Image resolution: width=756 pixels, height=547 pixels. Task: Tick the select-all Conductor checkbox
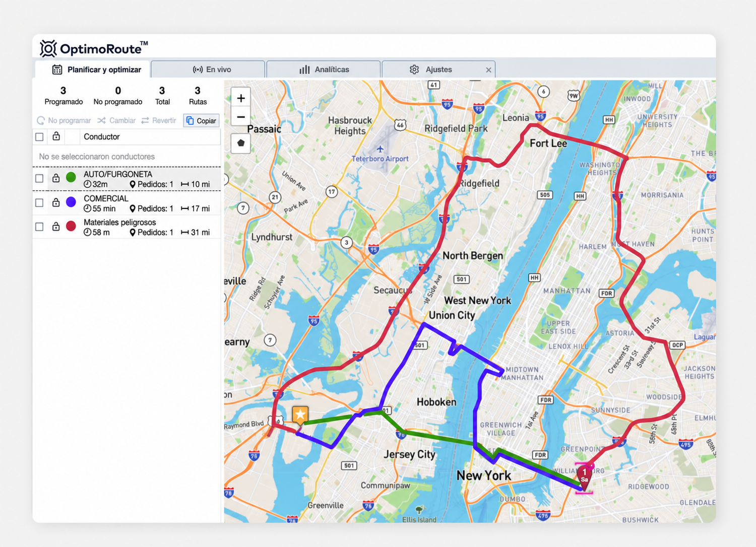pos(39,137)
